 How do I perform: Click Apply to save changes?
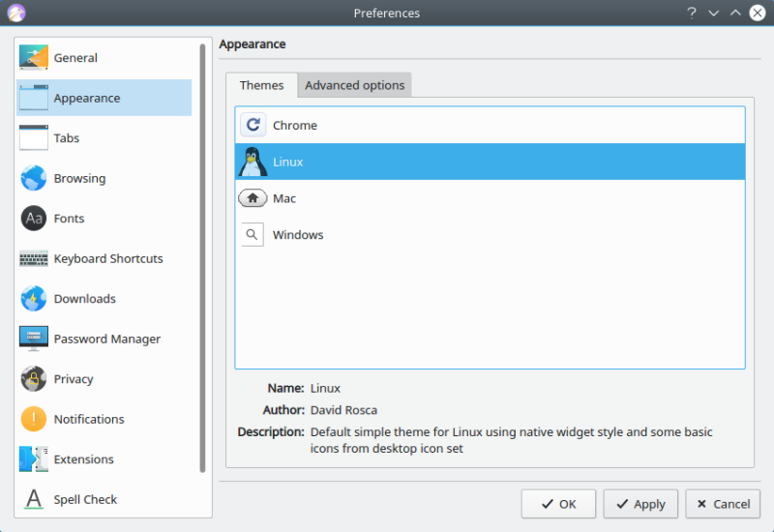(x=640, y=504)
